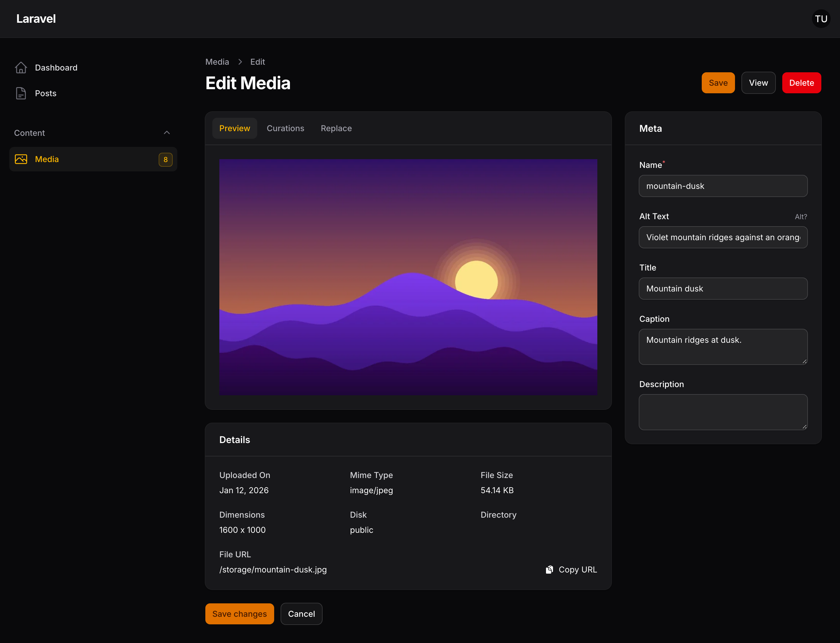
Task: Click the Caption textarea
Action: click(723, 347)
